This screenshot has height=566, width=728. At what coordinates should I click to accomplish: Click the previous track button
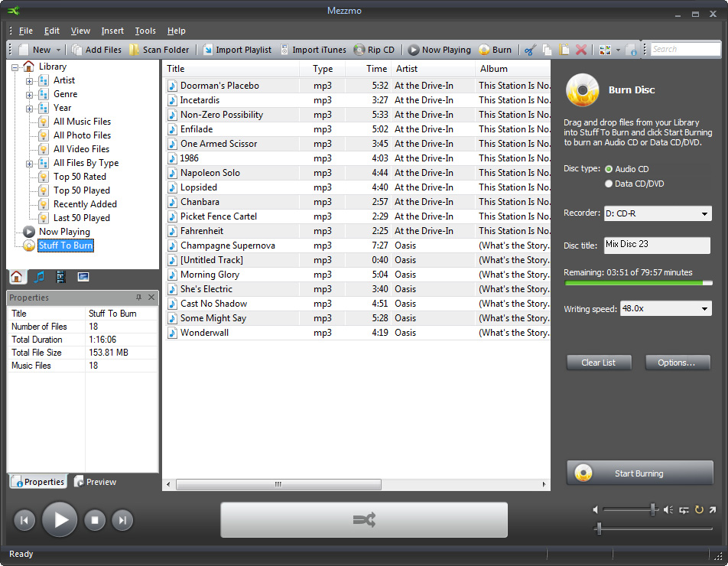(x=24, y=520)
